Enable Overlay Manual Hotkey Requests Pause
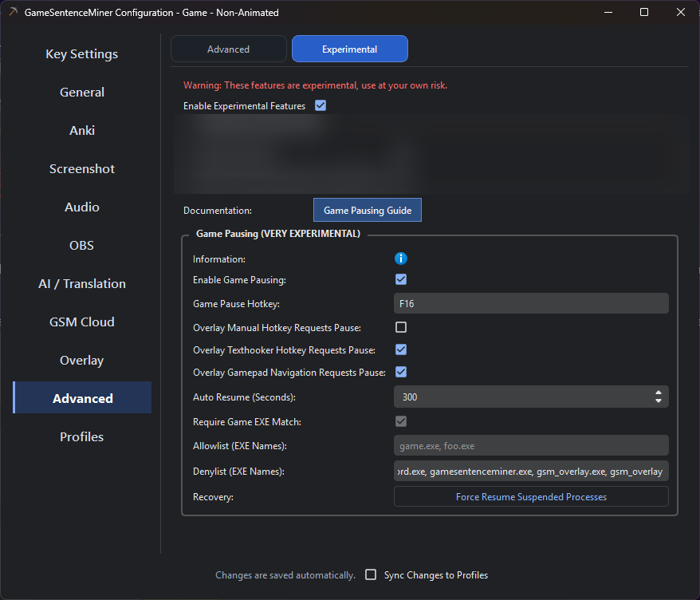The width and height of the screenshot is (700, 600). [x=400, y=327]
